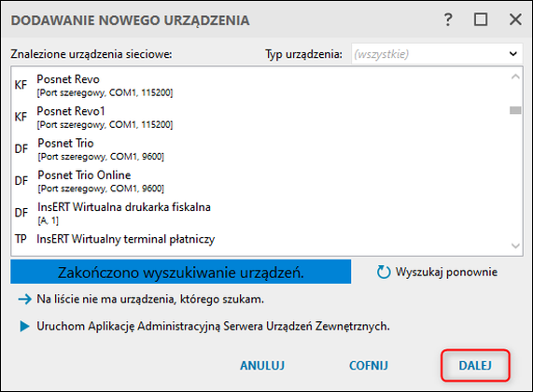Click the DF icon beside Wirtualna drukarka fiskalna
The image size is (533, 392).
[21, 213]
